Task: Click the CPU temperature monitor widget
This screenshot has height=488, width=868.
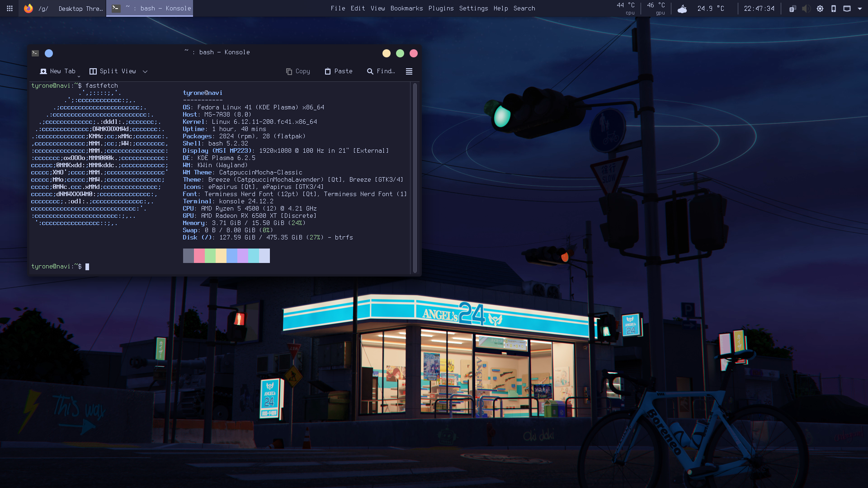Action: tap(626, 8)
